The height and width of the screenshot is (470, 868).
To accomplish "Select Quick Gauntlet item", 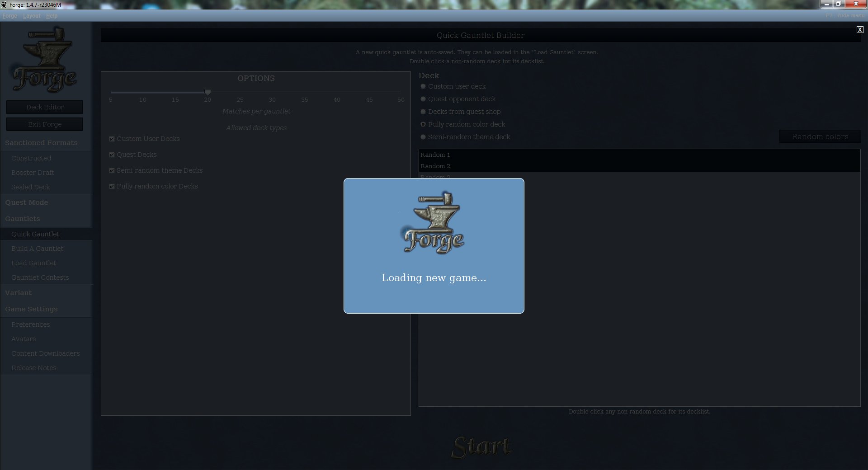I will click(46, 234).
